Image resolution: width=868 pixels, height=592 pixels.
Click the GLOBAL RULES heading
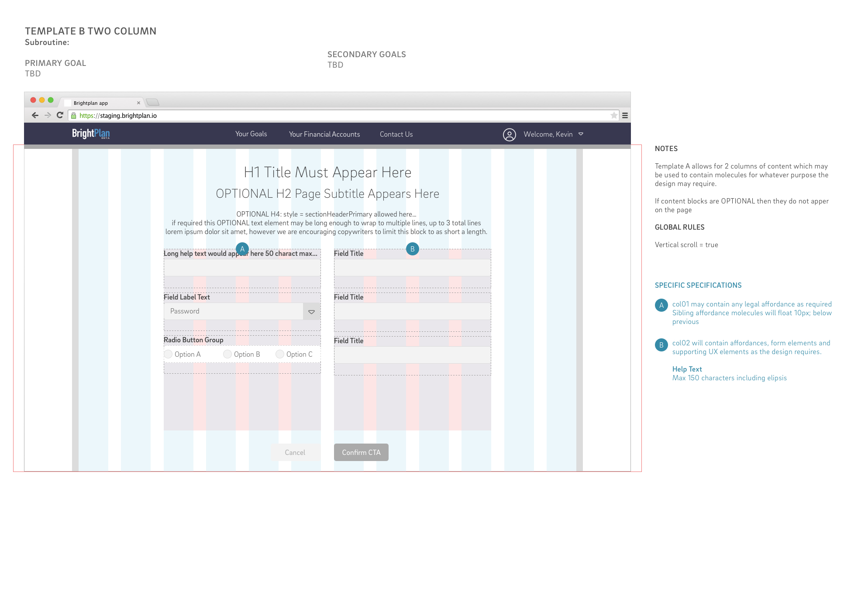pyautogui.click(x=680, y=227)
